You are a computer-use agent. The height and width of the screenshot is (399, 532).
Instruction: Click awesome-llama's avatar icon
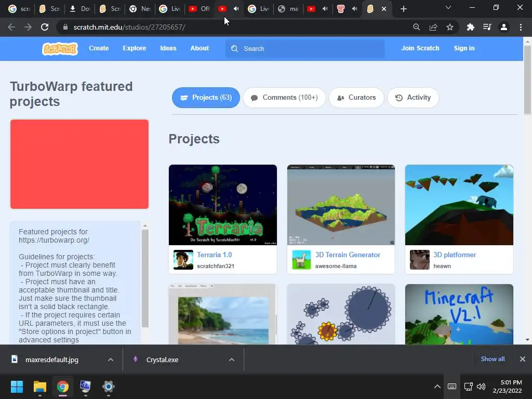[x=301, y=260]
